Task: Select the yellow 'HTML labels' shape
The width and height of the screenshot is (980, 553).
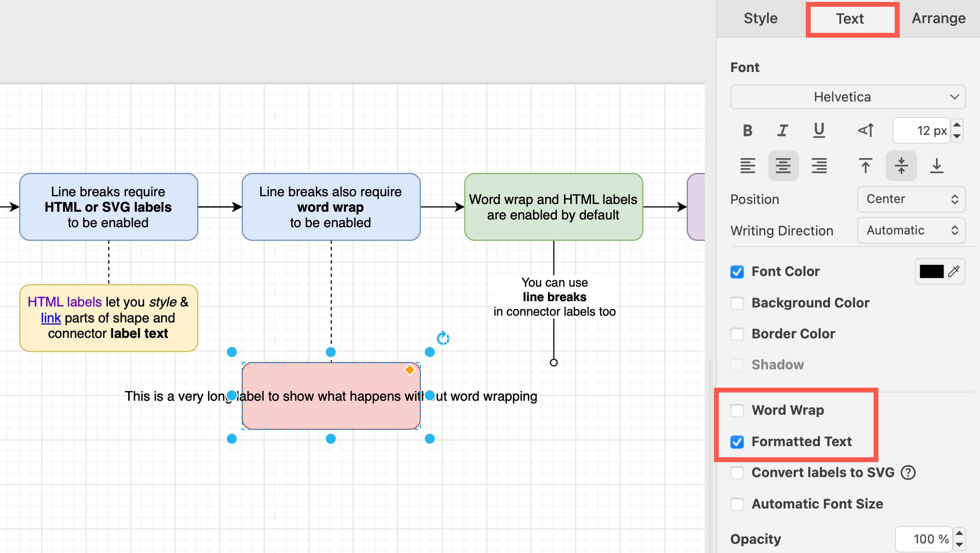Action: (x=109, y=318)
